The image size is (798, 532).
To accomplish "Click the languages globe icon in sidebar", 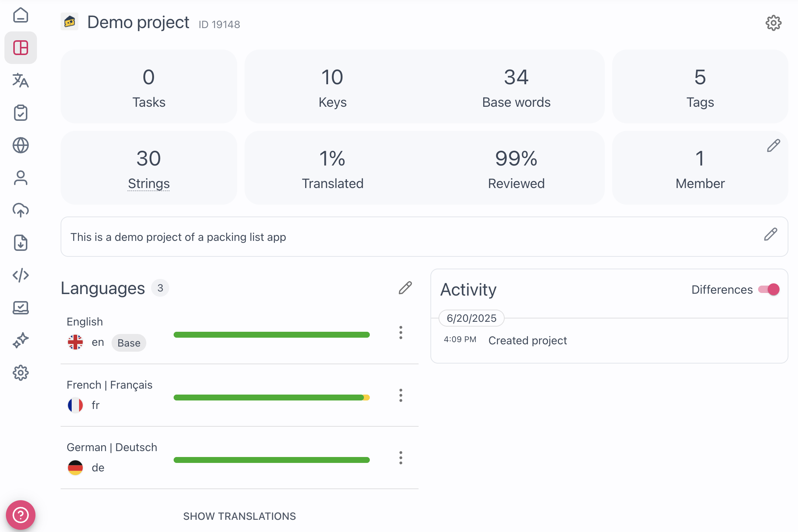I will point(21,145).
